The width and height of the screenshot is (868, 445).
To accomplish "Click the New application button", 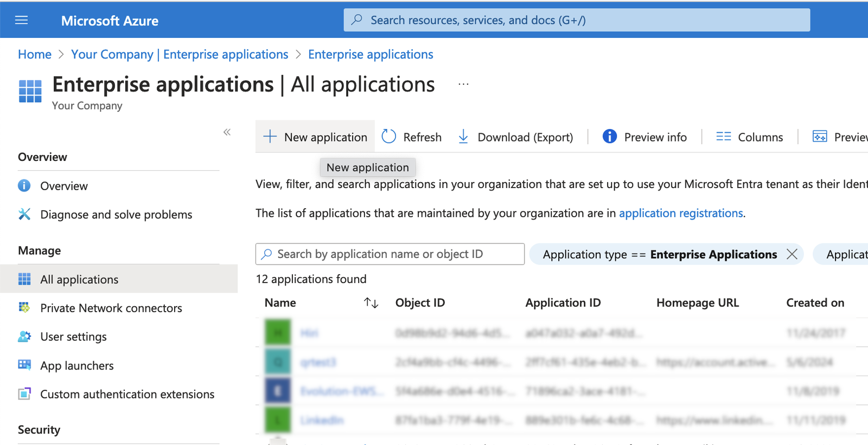I will 315,137.
